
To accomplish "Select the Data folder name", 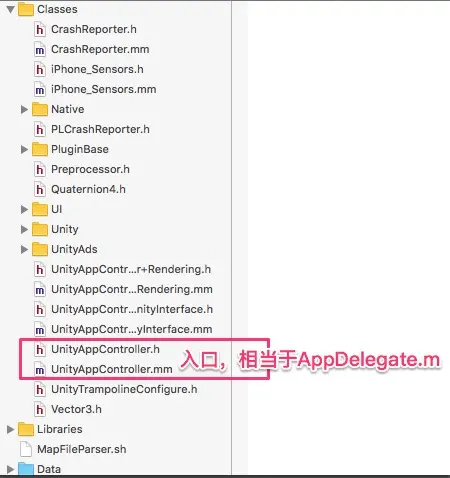I will coord(49,469).
